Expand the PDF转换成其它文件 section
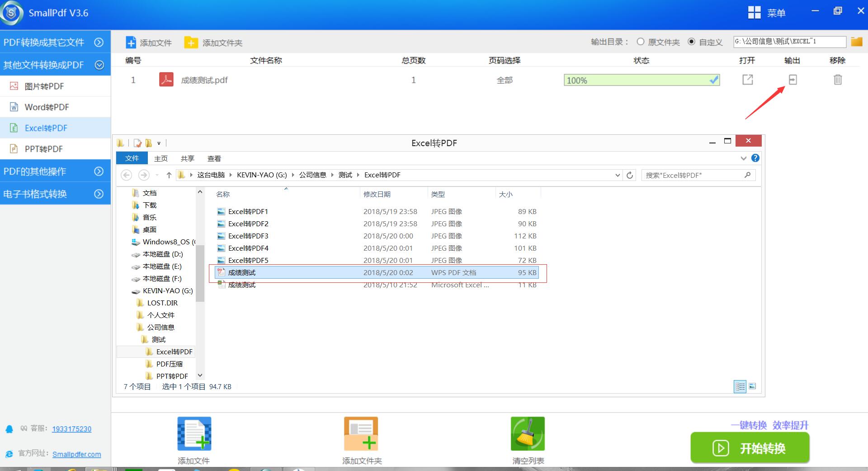 pyautogui.click(x=55, y=42)
